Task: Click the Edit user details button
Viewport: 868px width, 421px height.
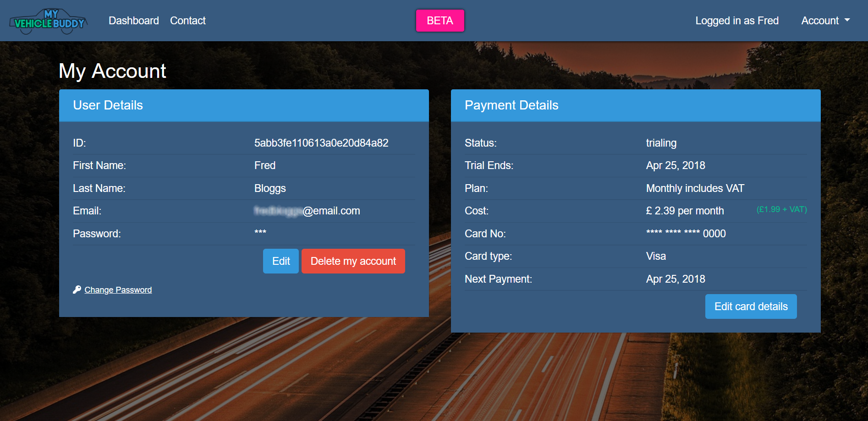Action: (x=281, y=261)
